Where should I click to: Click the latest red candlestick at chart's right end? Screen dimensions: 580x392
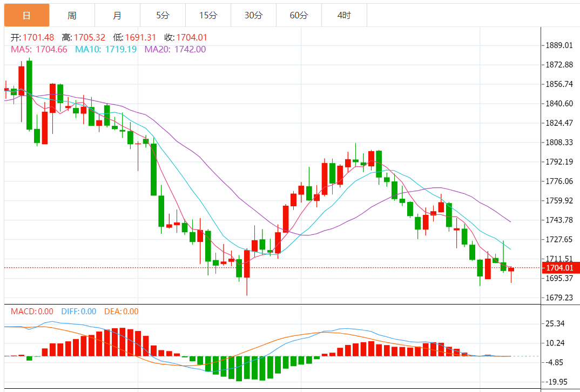[511, 269]
